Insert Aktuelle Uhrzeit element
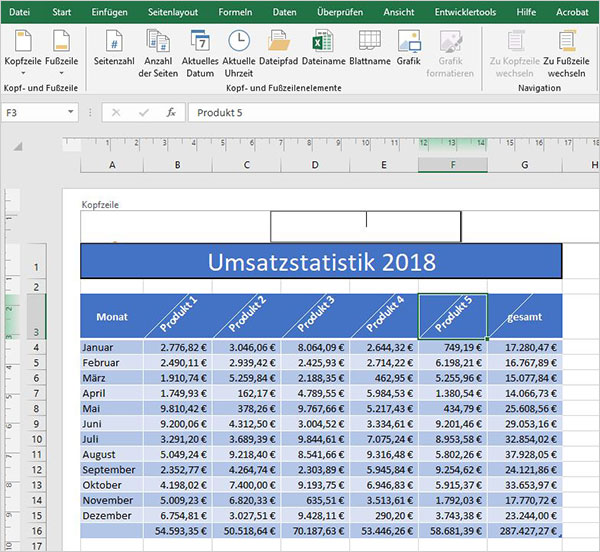 click(239, 53)
